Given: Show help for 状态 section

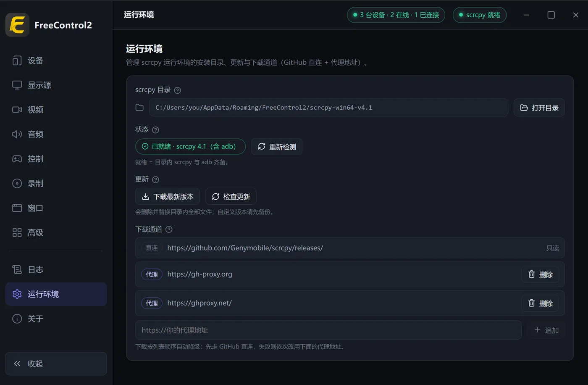Looking at the screenshot, I should click(155, 130).
